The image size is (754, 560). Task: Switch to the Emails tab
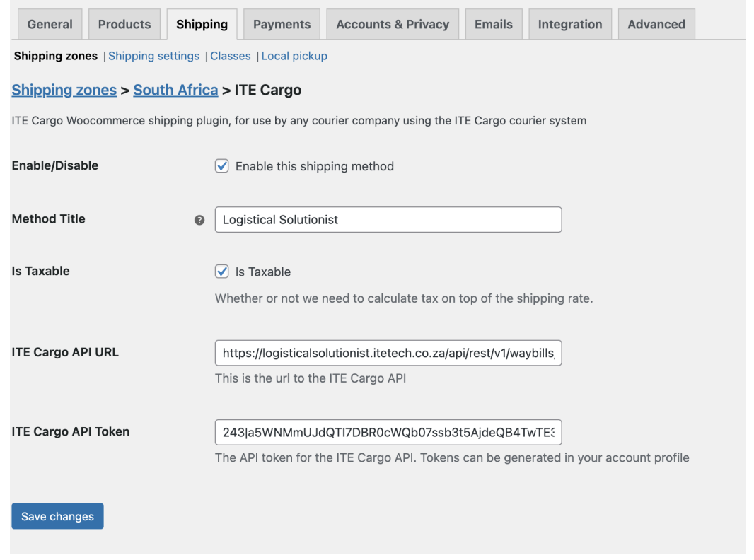click(x=493, y=24)
